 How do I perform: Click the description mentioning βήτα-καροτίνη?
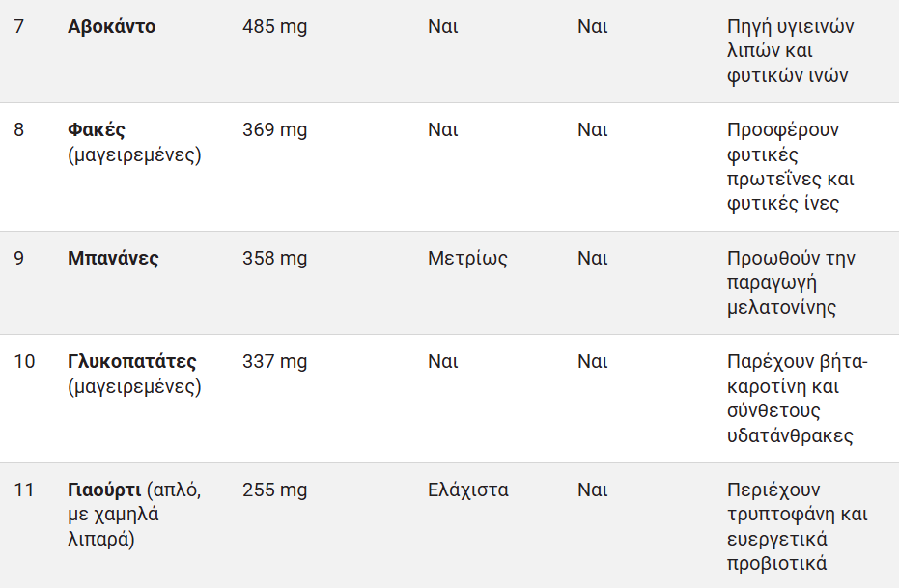797,399
